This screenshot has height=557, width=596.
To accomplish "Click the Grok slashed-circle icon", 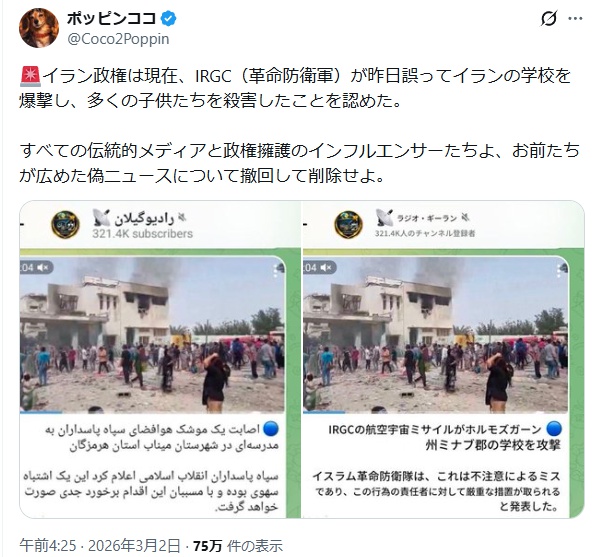I will click(x=549, y=18).
